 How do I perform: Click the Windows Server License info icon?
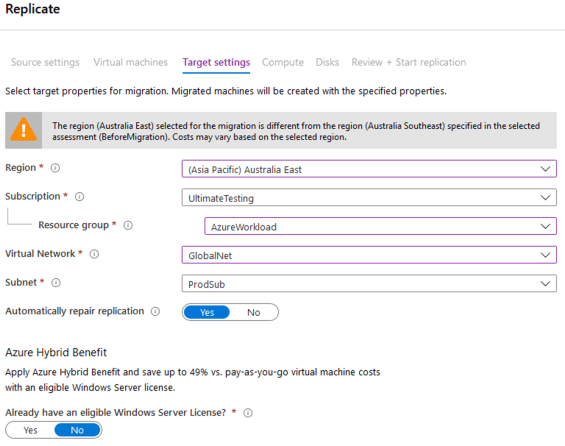(248, 413)
